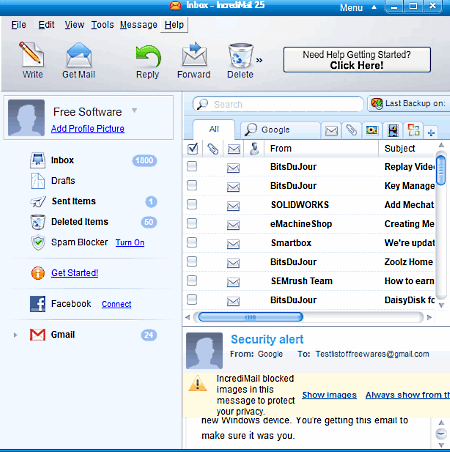Click the profile picture placeholder
The height and width of the screenshot is (452, 450).
pyautogui.click(x=26, y=117)
